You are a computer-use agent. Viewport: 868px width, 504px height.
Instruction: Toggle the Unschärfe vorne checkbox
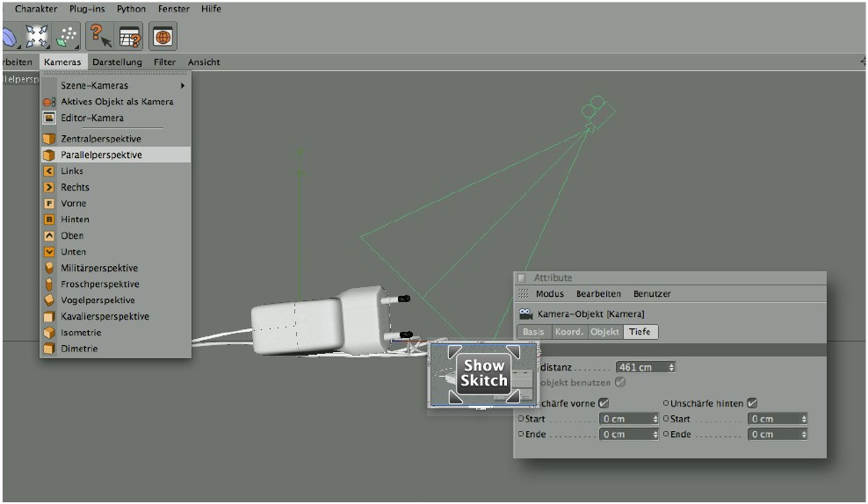pos(604,403)
